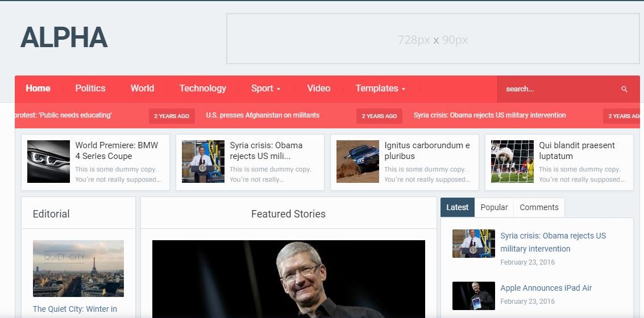Click the search magnifier icon

click(x=624, y=89)
